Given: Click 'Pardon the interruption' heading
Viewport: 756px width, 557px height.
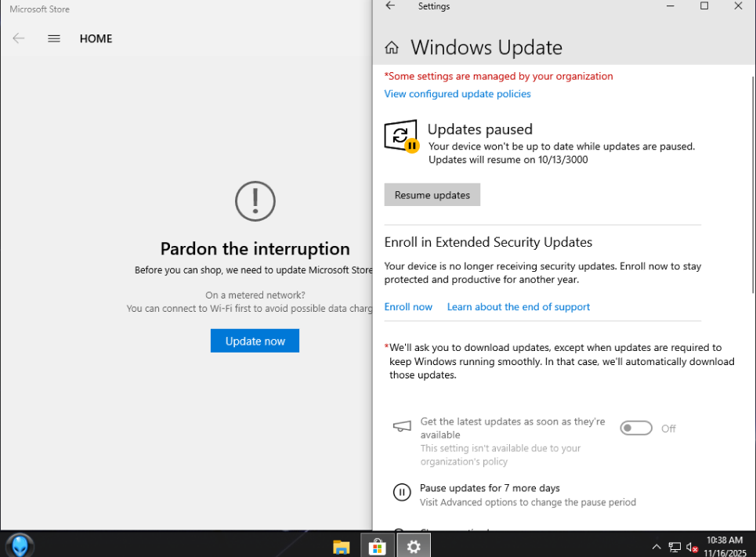Looking at the screenshot, I should point(255,249).
